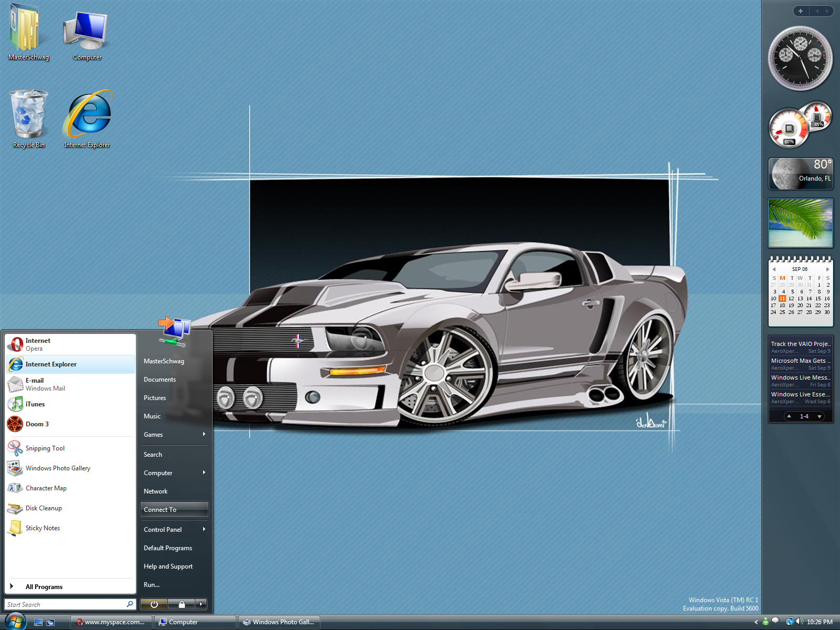Click Show Desktop quick launch icon
This screenshot has width=840, height=630.
[x=38, y=622]
